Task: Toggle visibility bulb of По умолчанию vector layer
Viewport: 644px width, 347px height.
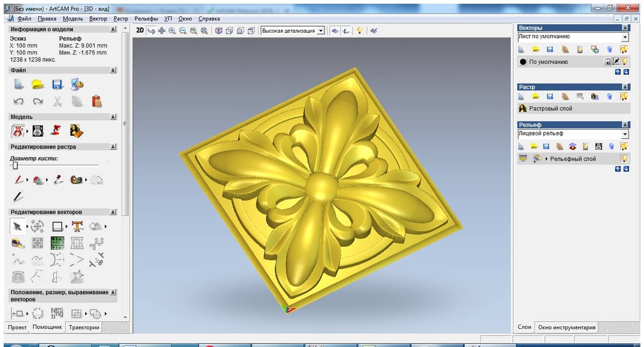Action: [625, 62]
